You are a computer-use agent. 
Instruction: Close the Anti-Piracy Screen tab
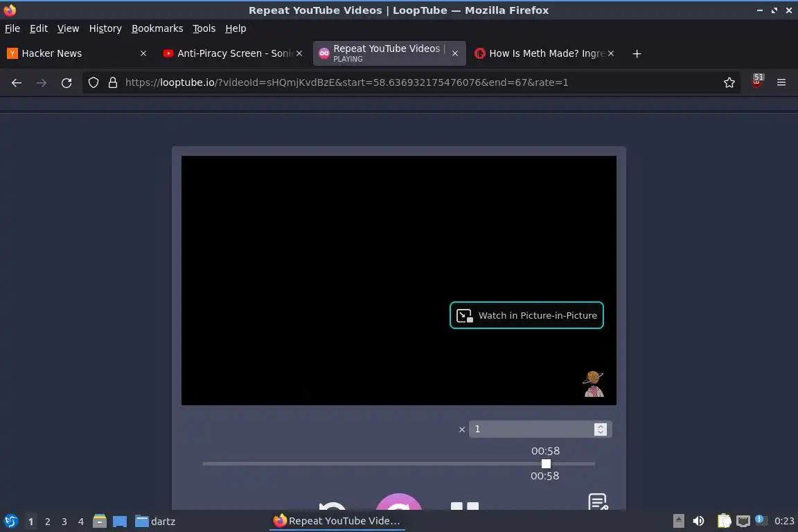(299, 53)
